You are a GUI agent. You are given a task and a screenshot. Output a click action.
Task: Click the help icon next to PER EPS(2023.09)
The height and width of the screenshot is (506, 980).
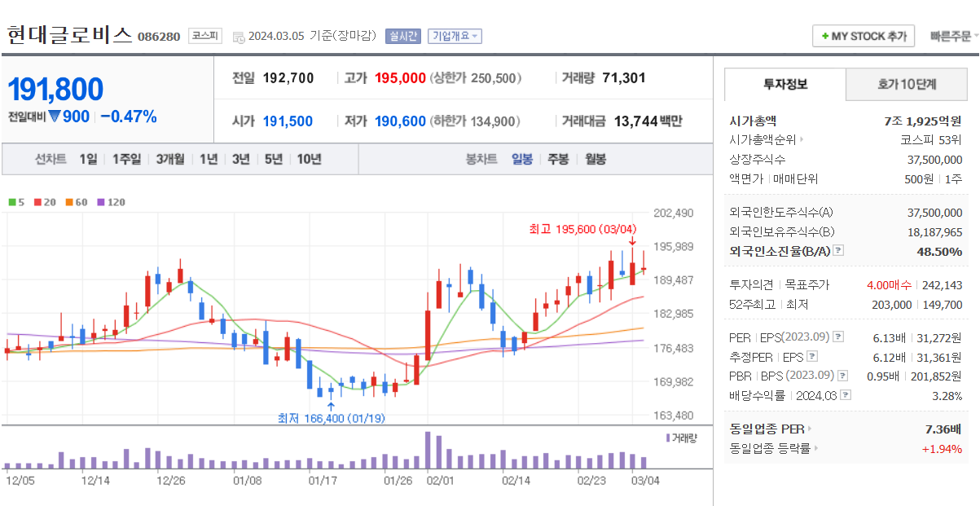click(x=838, y=337)
